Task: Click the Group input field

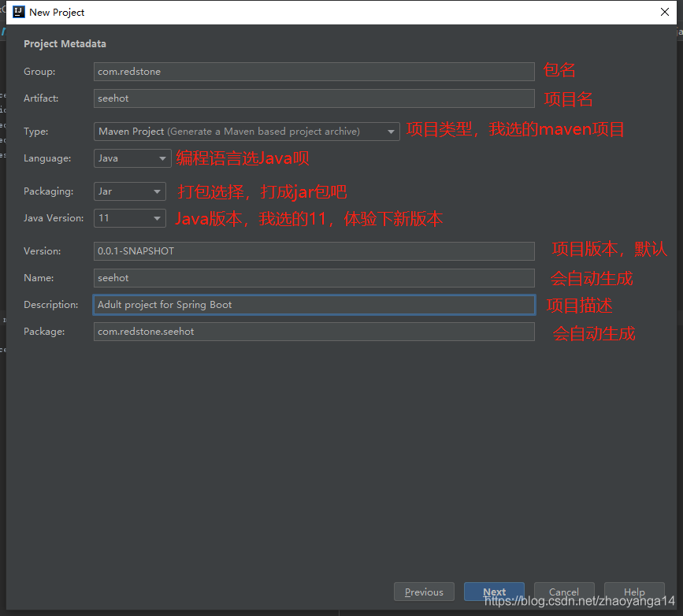Action: [314, 72]
